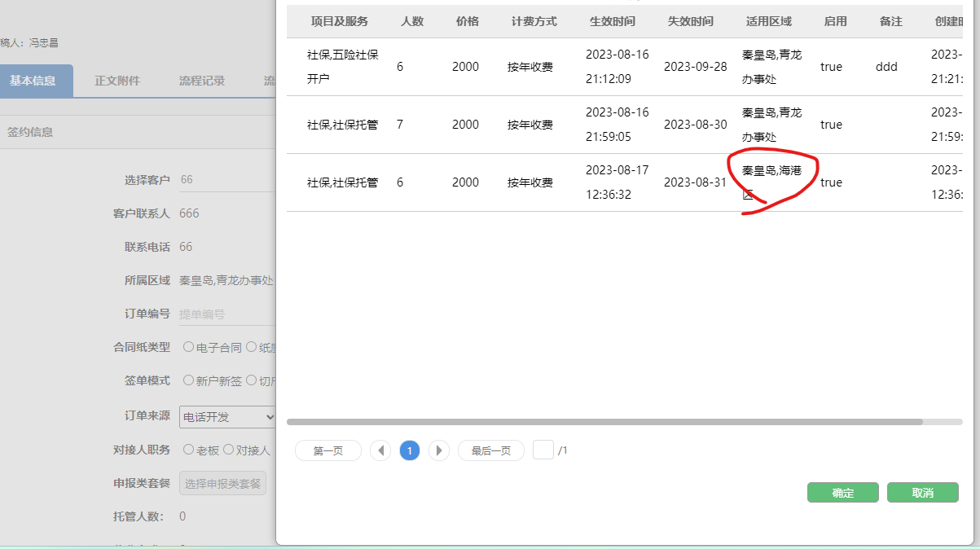Jump to 最后一页 in pagination
980x549 pixels.
click(490, 450)
